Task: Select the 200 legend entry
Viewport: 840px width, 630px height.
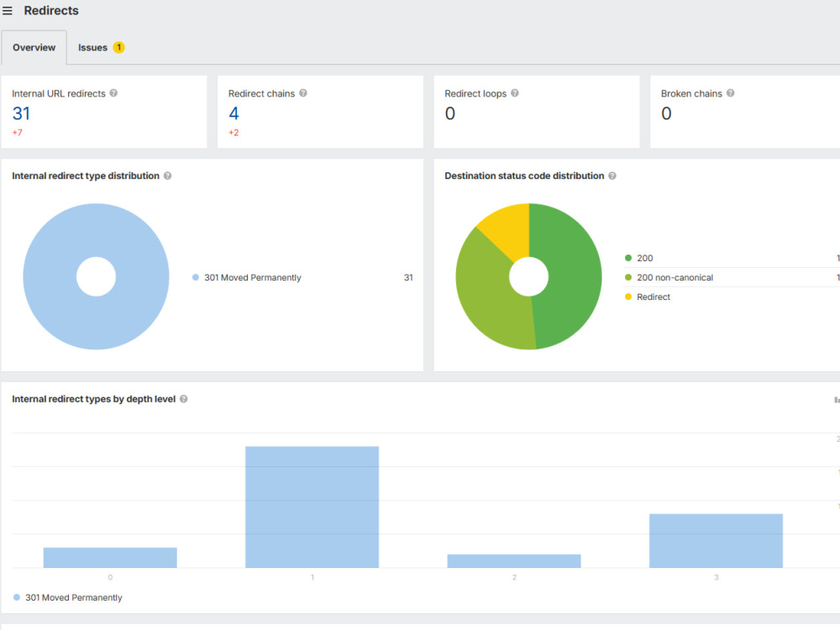Action: (x=639, y=258)
